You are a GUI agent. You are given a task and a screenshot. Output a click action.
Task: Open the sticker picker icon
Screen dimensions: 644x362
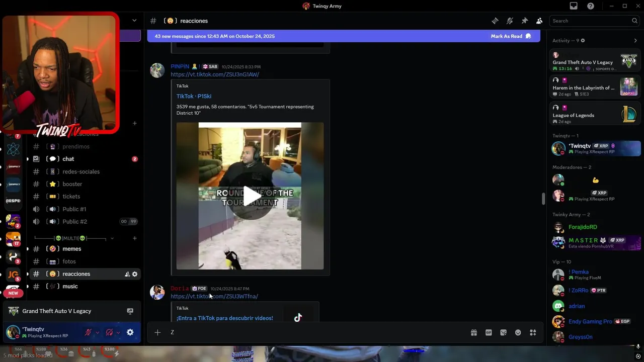tap(503, 332)
